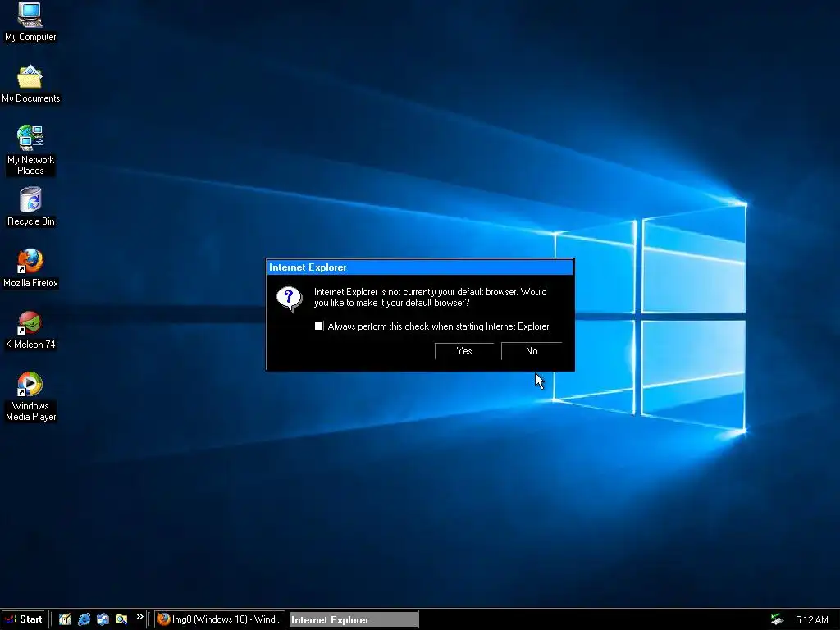Image resolution: width=840 pixels, height=630 pixels.
Task: Click the Internet Explorer dialog title bar
Action: coord(420,267)
